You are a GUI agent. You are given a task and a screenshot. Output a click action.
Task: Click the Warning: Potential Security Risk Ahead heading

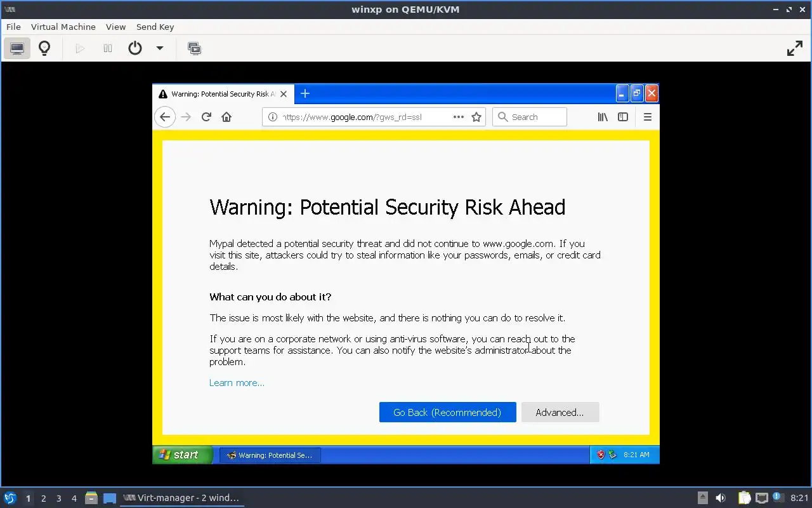(387, 207)
